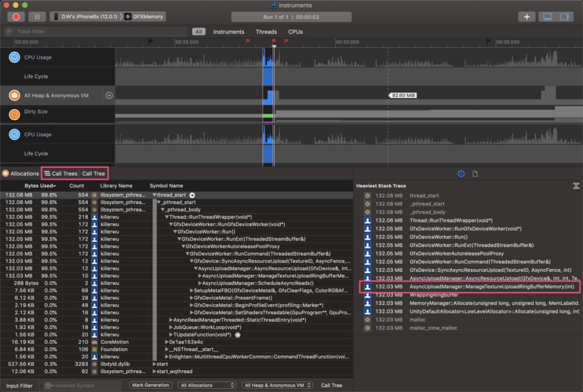Open the All Heap & Anonymous VM dropdown
This screenshot has height=392, width=583.
click(x=277, y=386)
